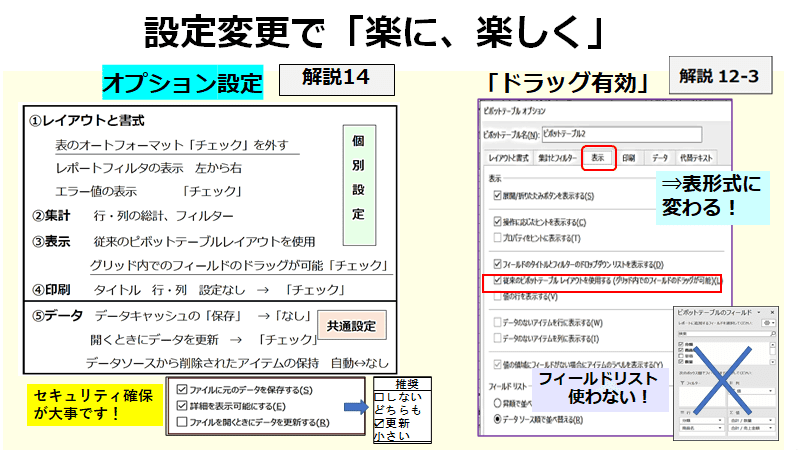The height and width of the screenshot is (450, 809).
Task: Open the field list Tools gear menu
Action: coord(769,323)
